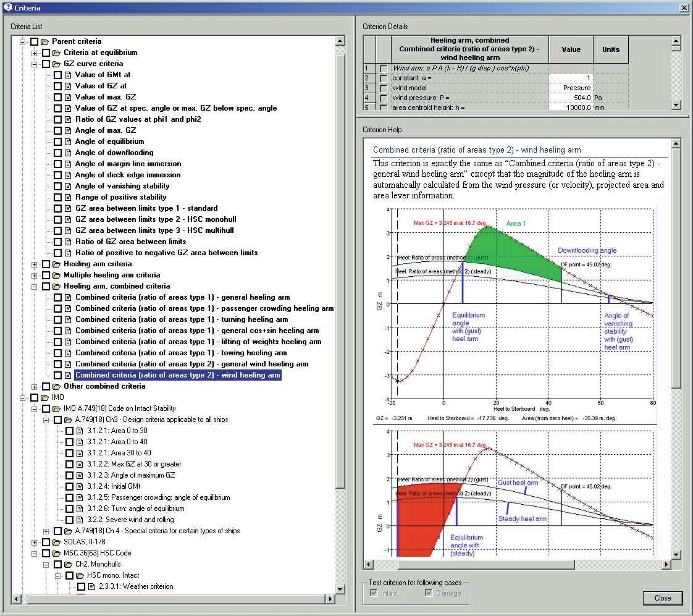Click the folder icon beside MSC.36(63) HSC Code
The image size is (693, 616).
pyautogui.click(x=56, y=553)
